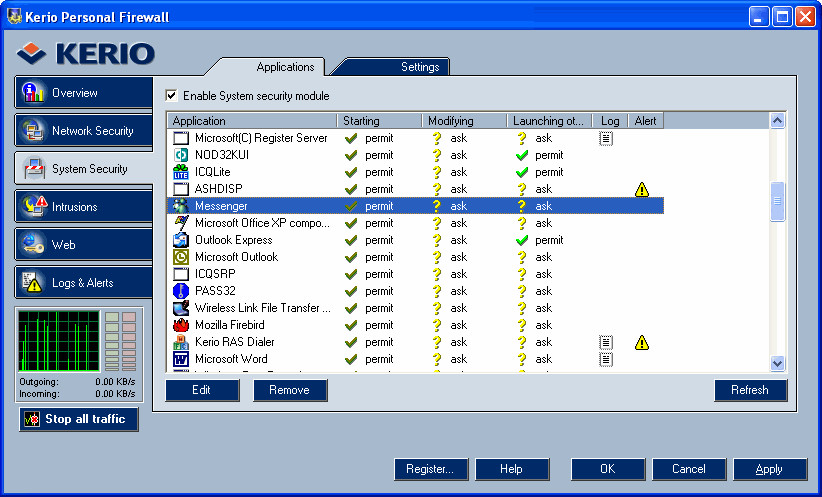This screenshot has width=822, height=497.
Task: Open the Logs & Alerts section
Action: 83,283
